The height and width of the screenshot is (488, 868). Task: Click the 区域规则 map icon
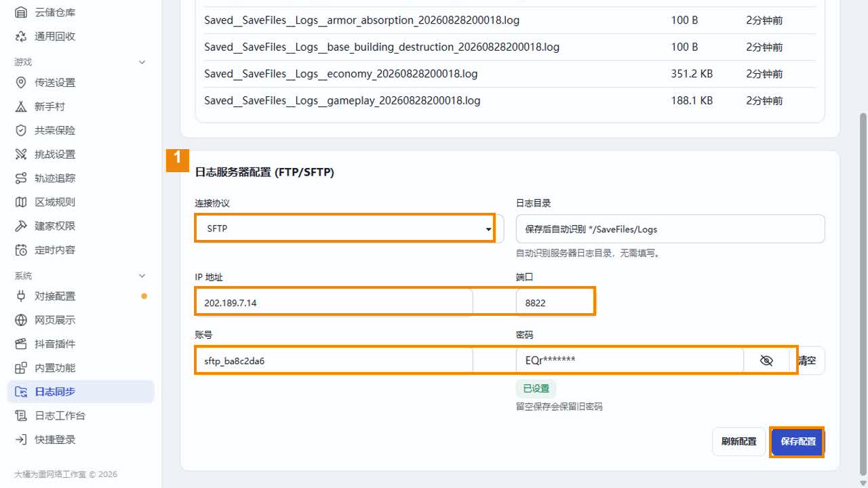tap(21, 202)
